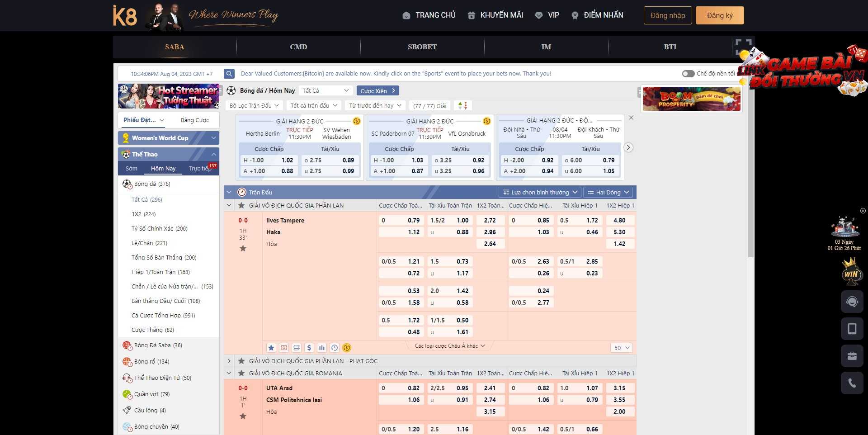Switch to the BTI tab

click(x=670, y=47)
